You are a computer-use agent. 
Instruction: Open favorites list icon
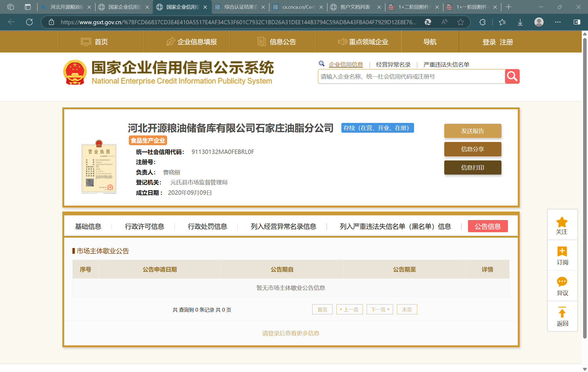[x=502, y=22]
